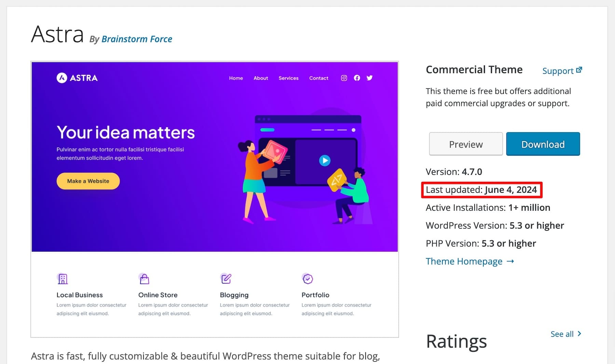615x364 pixels.
Task: Click the Portfolio badge icon
Action: pos(307,279)
